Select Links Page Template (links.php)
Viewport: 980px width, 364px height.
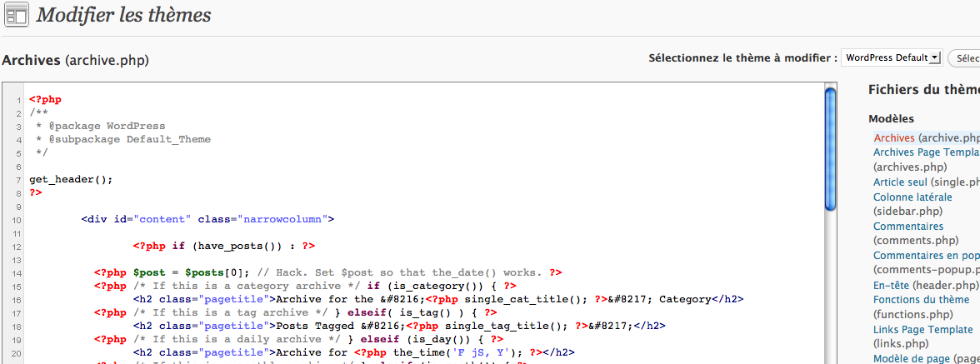(x=922, y=329)
